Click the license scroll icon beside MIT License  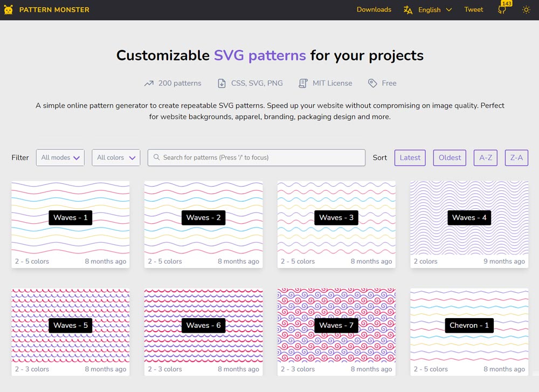click(303, 83)
